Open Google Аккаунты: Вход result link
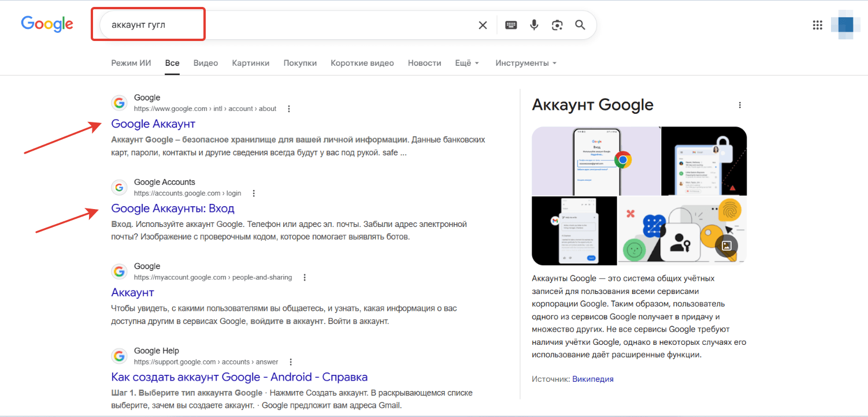This screenshot has width=868, height=417. tap(173, 208)
